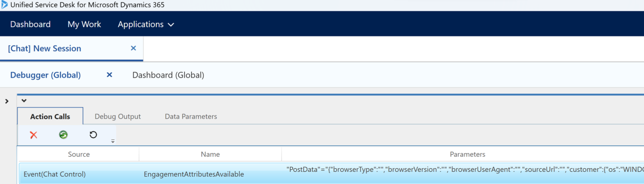
Task: Expand the left side panel chevron
Action: click(7, 101)
